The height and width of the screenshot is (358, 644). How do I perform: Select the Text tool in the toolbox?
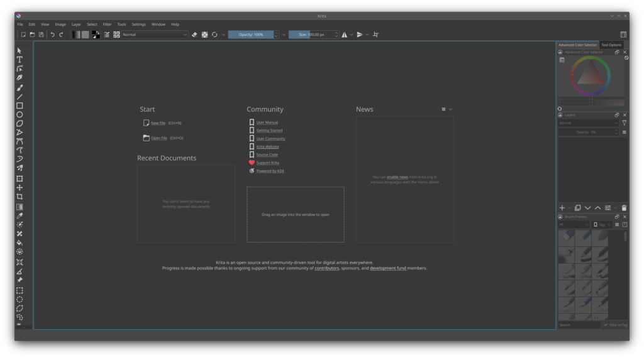click(19, 60)
